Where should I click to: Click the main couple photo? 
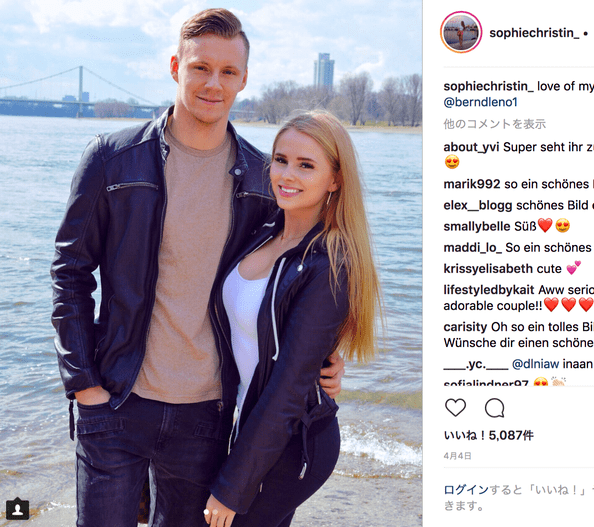click(211, 263)
